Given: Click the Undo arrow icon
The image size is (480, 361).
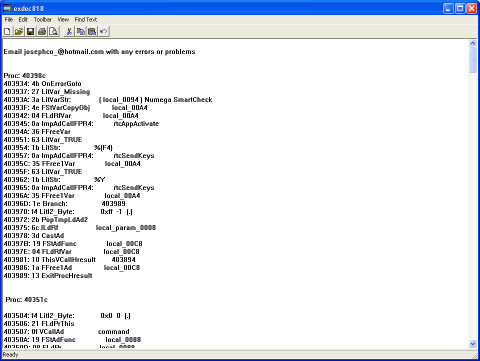Looking at the screenshot, I should (x=104, y=32).
